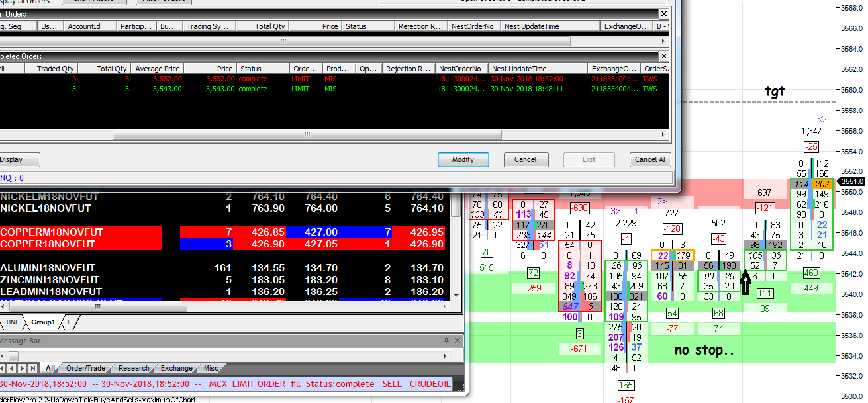The height and width of the screenshot is (403, 868).
Task: Click the Modify button
Action: tap(463, 159)
